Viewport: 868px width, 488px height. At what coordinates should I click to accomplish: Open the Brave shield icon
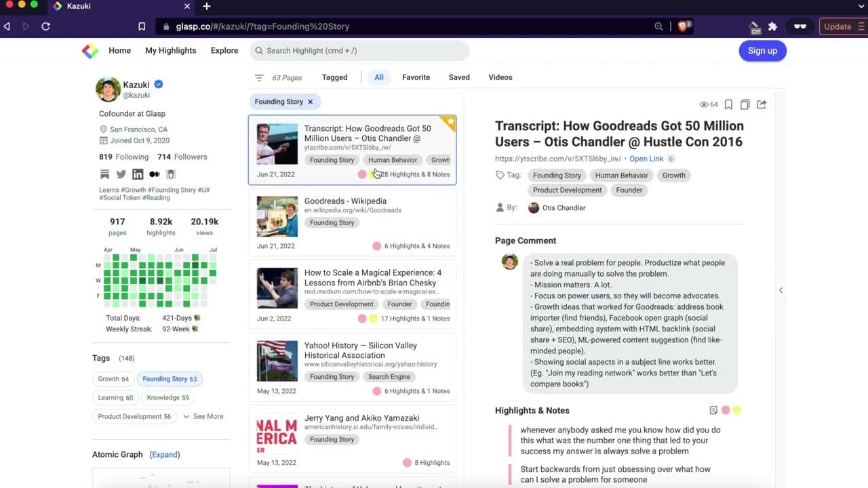[x=683, y=26]
